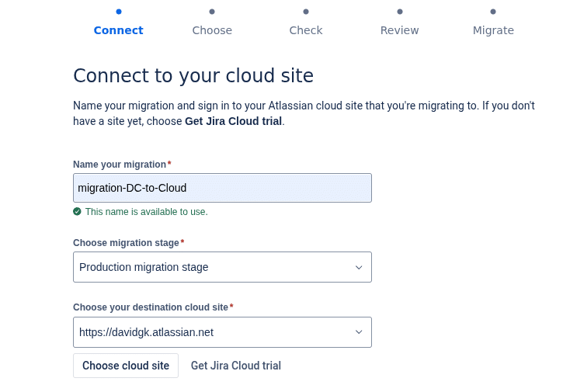Focus the migration name input field
570x392 pixels.
click(x=222, y=188)
